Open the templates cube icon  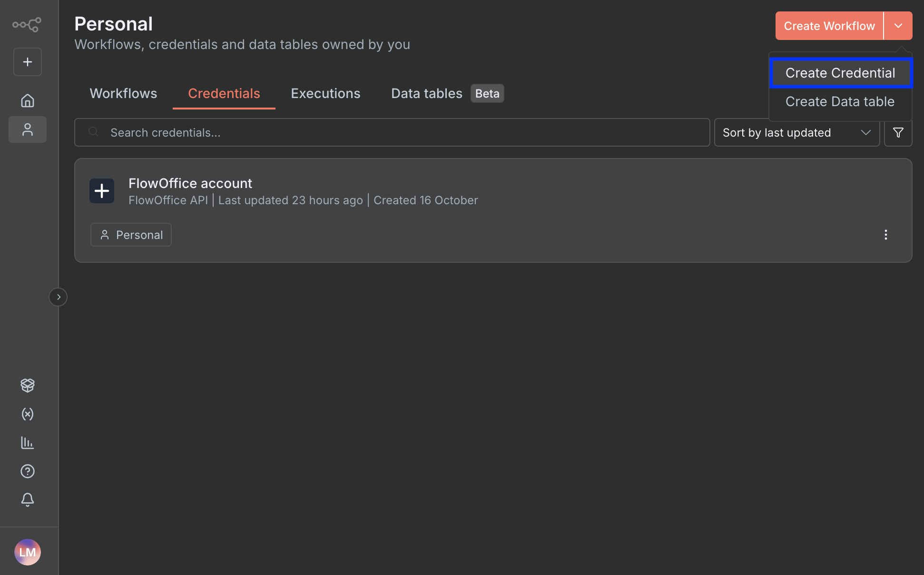click(x=28, y=385)
